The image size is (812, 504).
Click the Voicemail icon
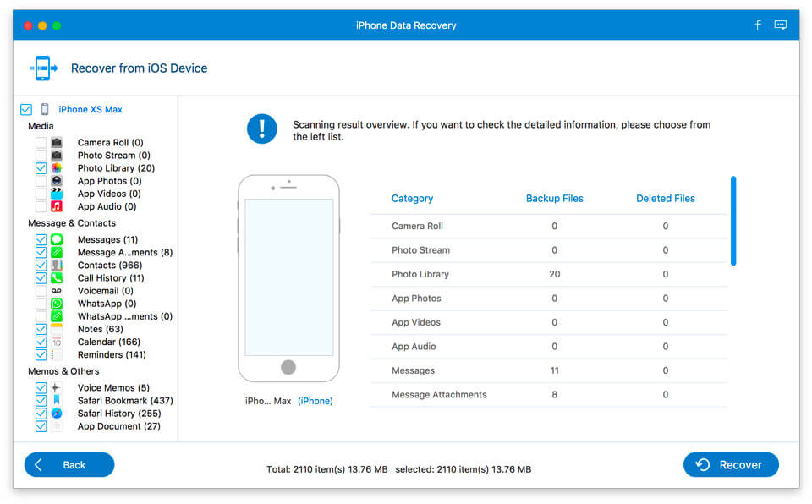coord(57,291)
